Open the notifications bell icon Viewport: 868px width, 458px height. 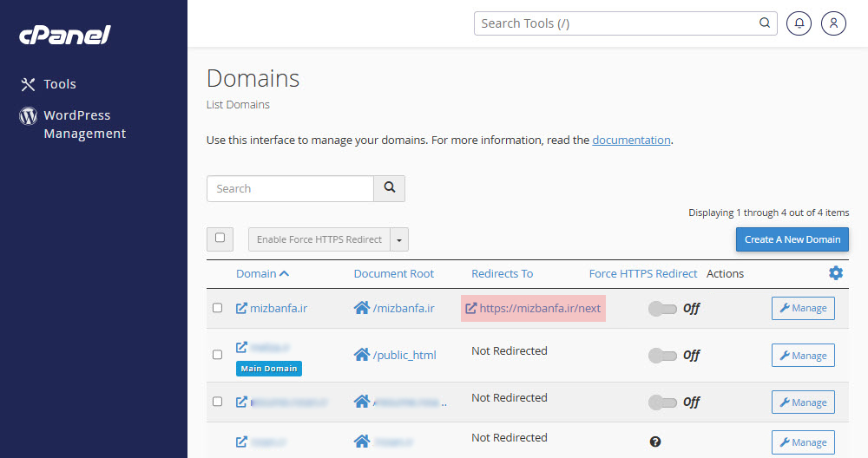tap(799, 23)
